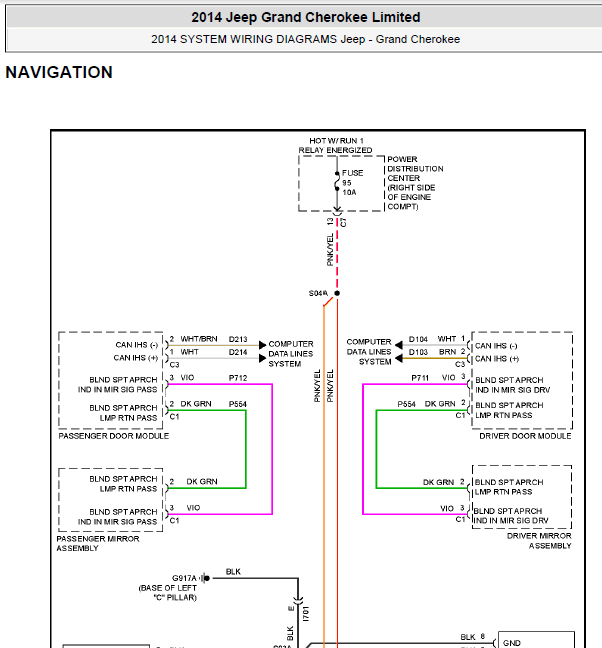Click the "PASSENGER DOOR MODULE" caption
This screenshot has height=648, width=602.
click(114, 436)
